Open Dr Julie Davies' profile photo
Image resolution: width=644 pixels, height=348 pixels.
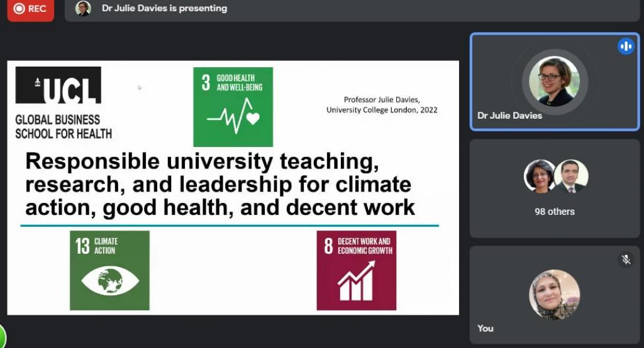(x=554, y=82)
